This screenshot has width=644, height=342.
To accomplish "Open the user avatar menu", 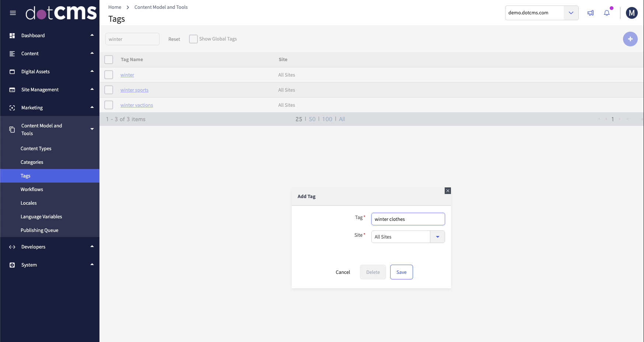I will click(x=632, y=13).
